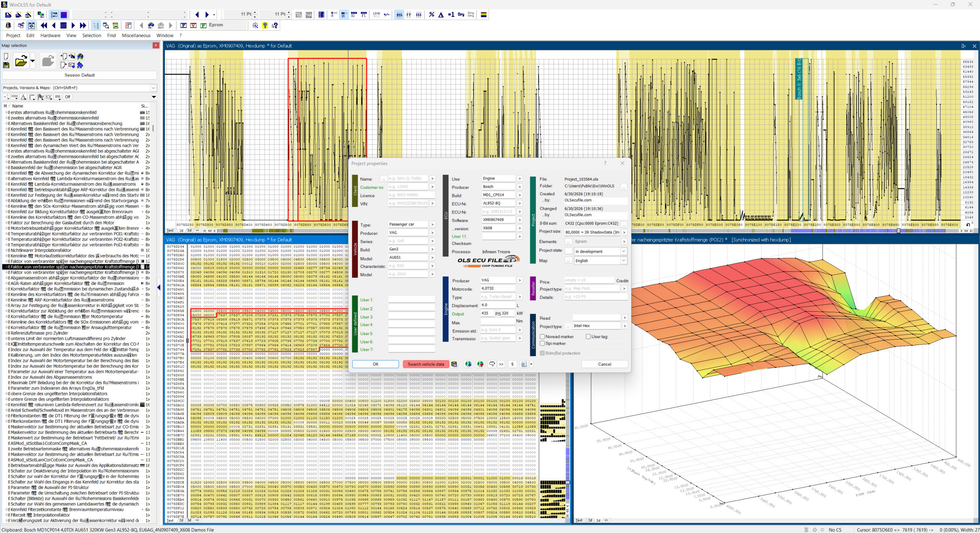Click the globe download icon in dialog
The image size is (980, 533).
468,364
